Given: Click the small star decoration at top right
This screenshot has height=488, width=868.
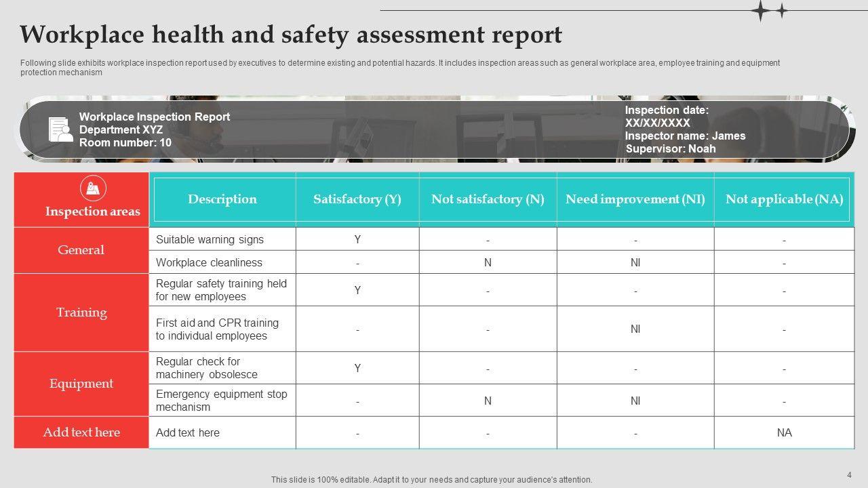Looking at the screenshot, I should coord(782,10).
